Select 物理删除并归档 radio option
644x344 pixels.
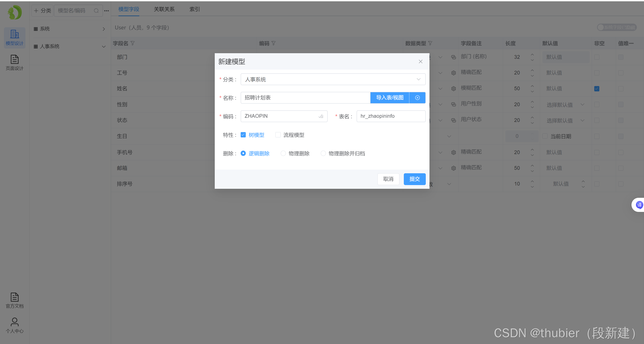323,153
